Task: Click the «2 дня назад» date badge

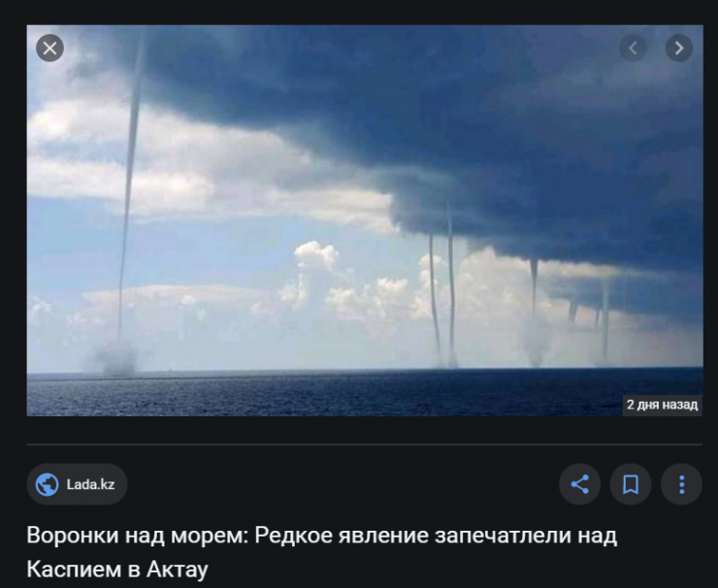Action: (x=662, y=405)
